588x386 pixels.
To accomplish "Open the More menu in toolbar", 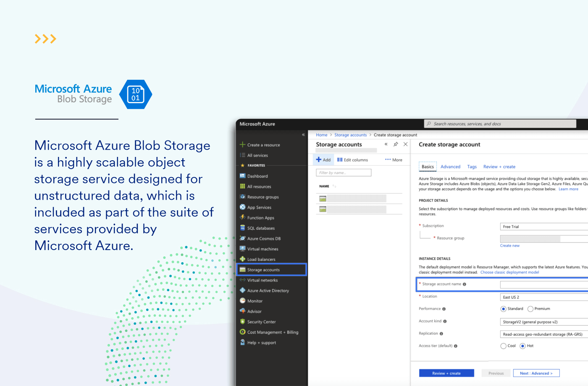I will (394, 160).
